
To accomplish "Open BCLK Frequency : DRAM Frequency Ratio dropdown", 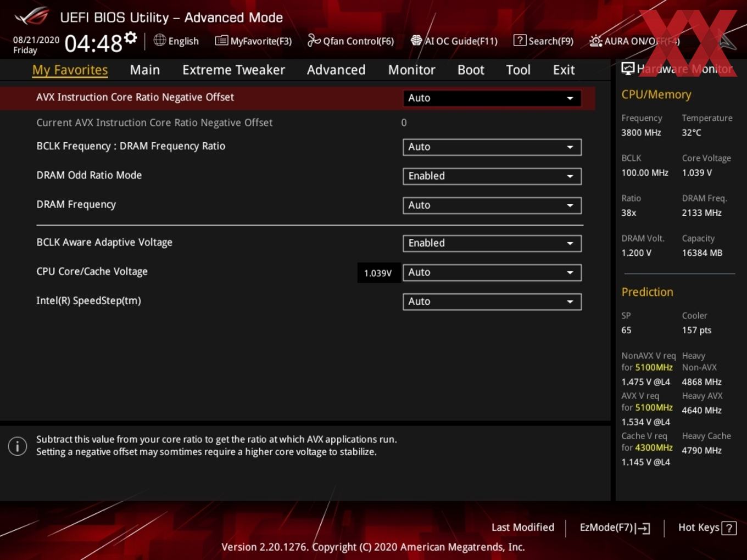I will (x=492, y=147).
